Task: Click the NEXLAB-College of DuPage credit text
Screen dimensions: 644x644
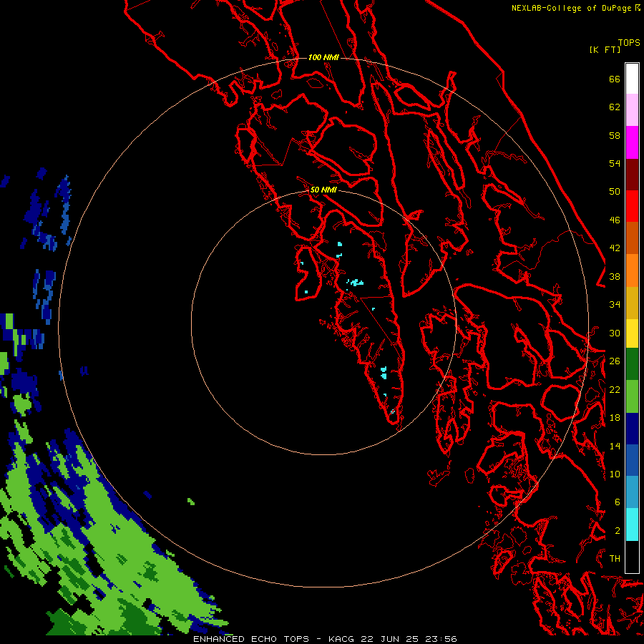Action: [x=571, y=8]
